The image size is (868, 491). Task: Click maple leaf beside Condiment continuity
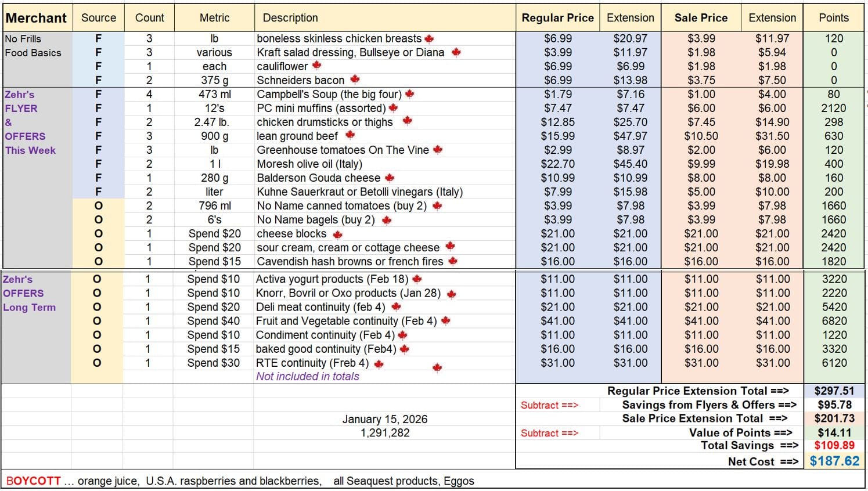click(x=402, y=335)
